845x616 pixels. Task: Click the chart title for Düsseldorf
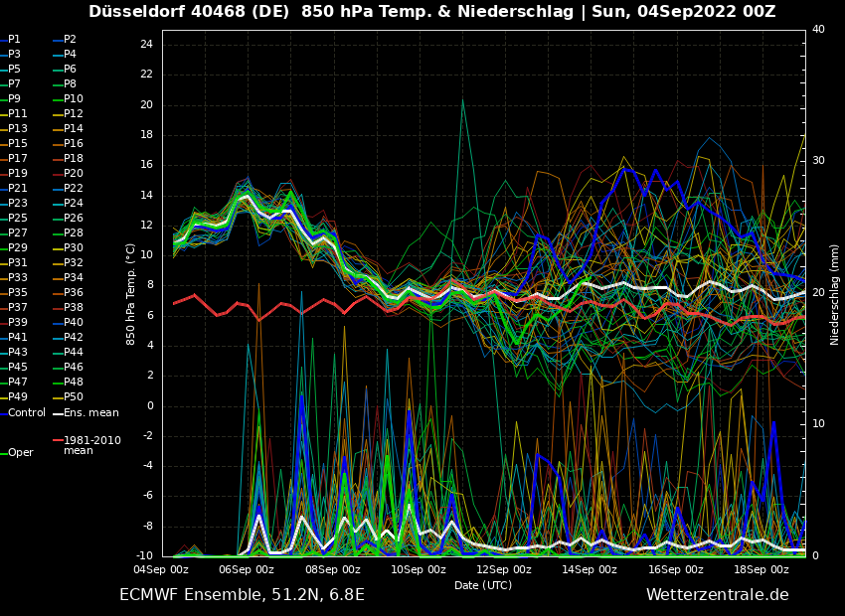pyautogui.click(x=431, y=12)
